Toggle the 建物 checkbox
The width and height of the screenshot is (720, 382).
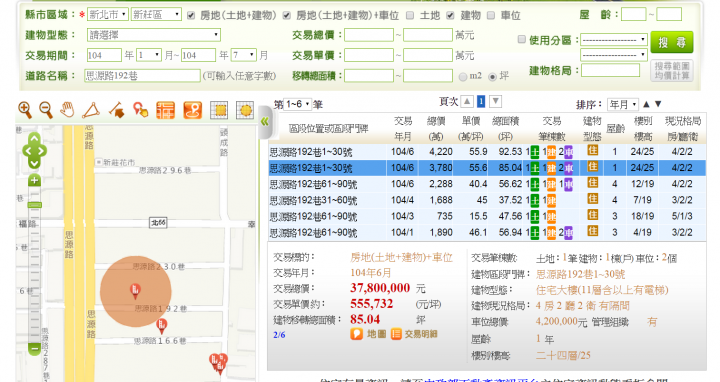pos(450,16)
